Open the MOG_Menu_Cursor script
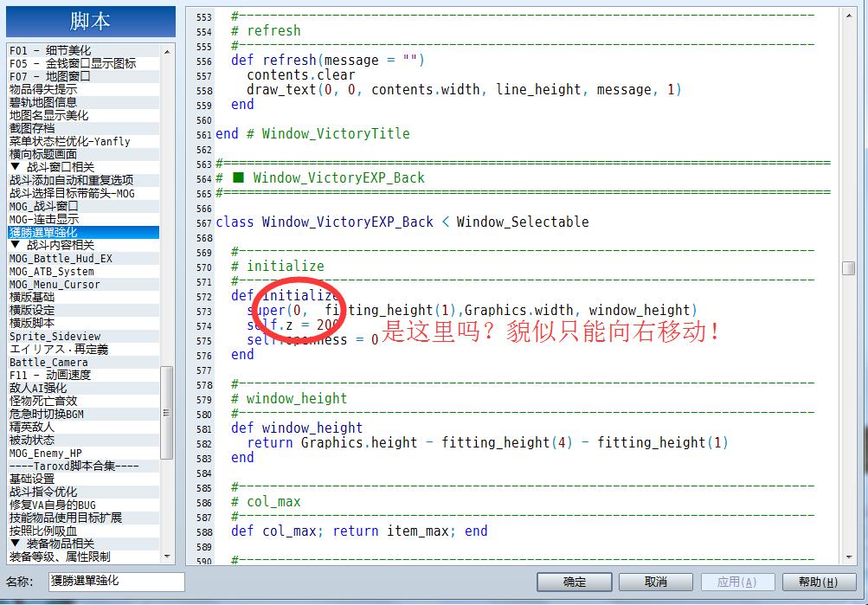The width and height of the screenshot is (868, 605). tap(84, 285)
